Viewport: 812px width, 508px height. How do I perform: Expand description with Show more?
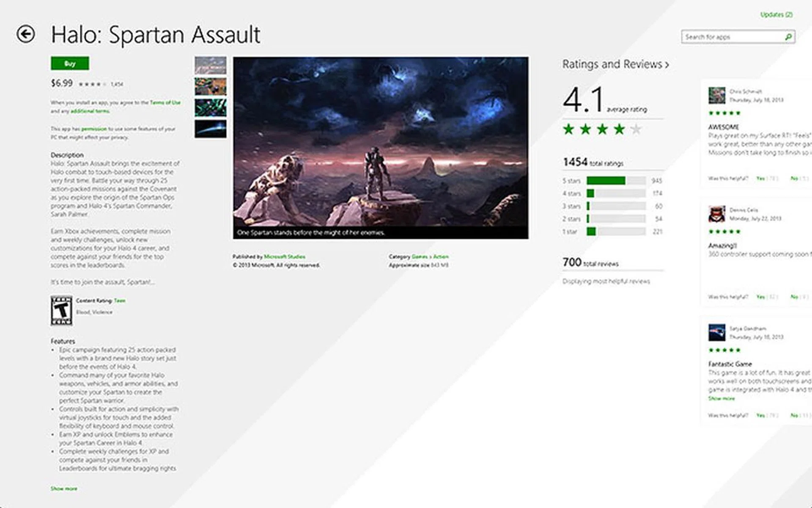[64, 489]
